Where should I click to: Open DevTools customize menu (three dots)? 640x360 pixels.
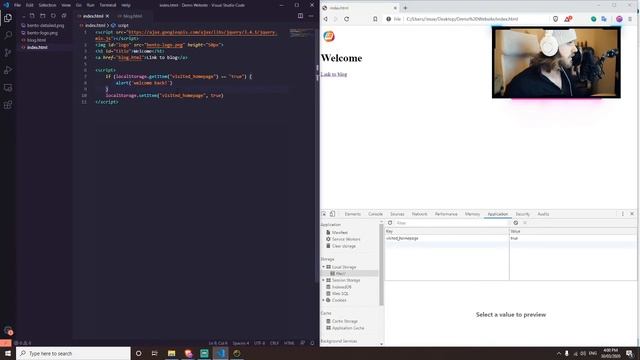click(x=622, y=214)
